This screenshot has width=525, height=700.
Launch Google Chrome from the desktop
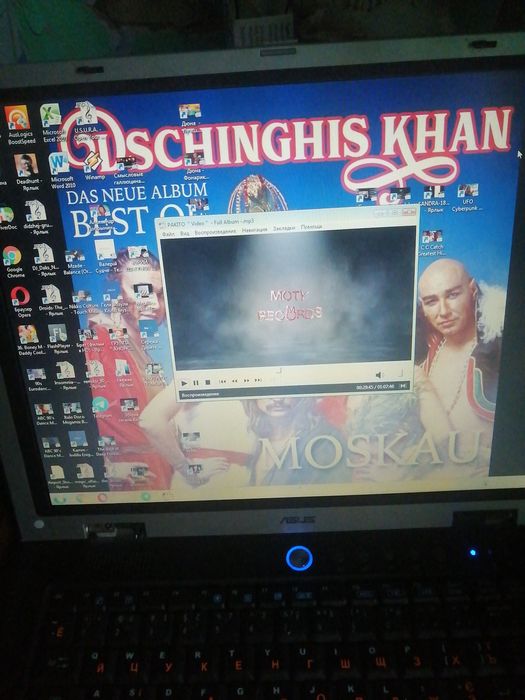point(13,262)
